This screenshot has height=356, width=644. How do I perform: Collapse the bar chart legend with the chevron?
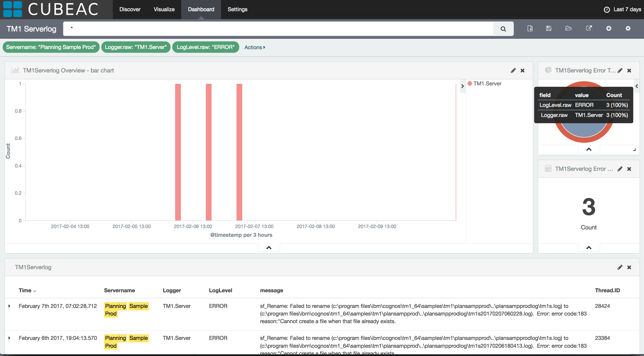(463, 86)
